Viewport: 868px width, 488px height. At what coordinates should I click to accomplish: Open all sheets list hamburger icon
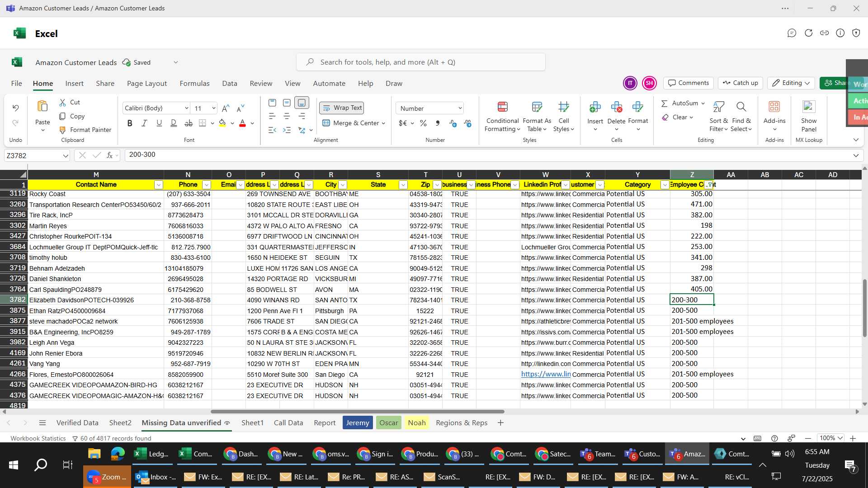[42, 423]
